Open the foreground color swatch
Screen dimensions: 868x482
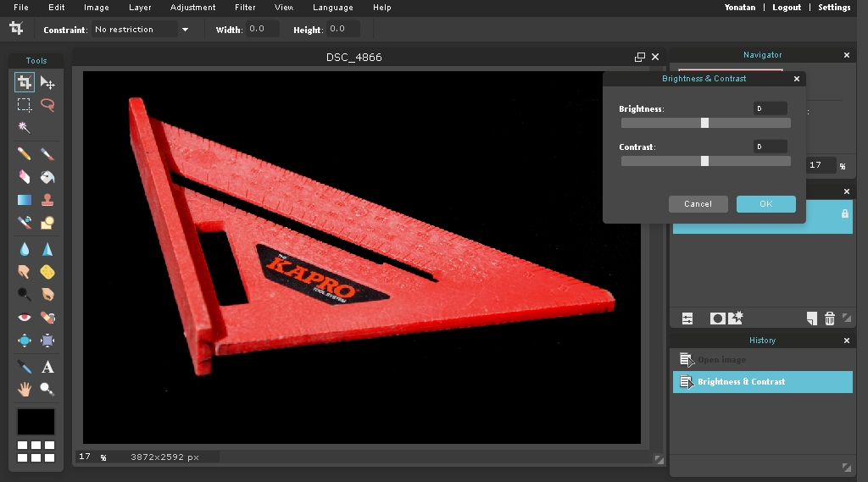click(x=36, y=422)
